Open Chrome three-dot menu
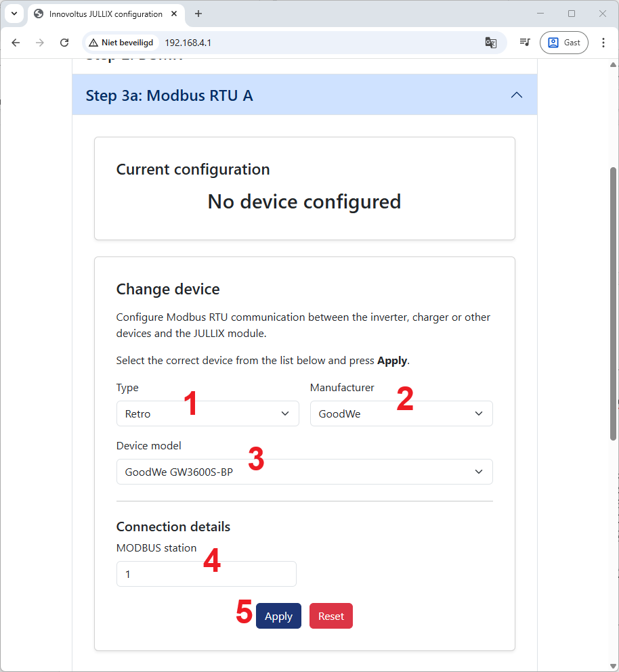This screenshot has width=619, height=672. [x=603, y=43]
